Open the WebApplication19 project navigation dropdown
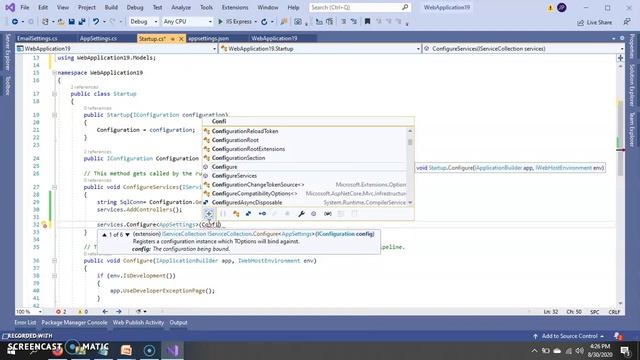 tap(116, 49)
